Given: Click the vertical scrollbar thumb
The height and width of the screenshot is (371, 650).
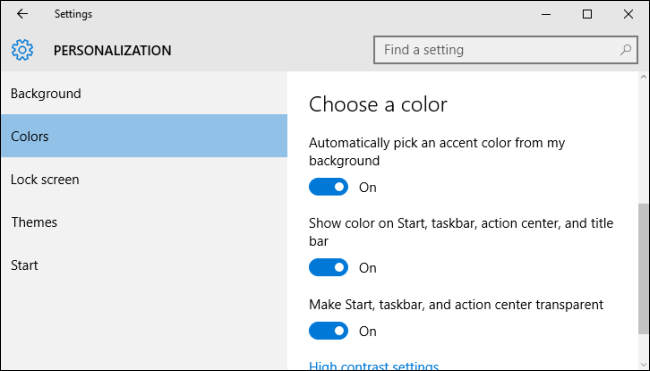Looking at the screenshot, I should point(643,268).
